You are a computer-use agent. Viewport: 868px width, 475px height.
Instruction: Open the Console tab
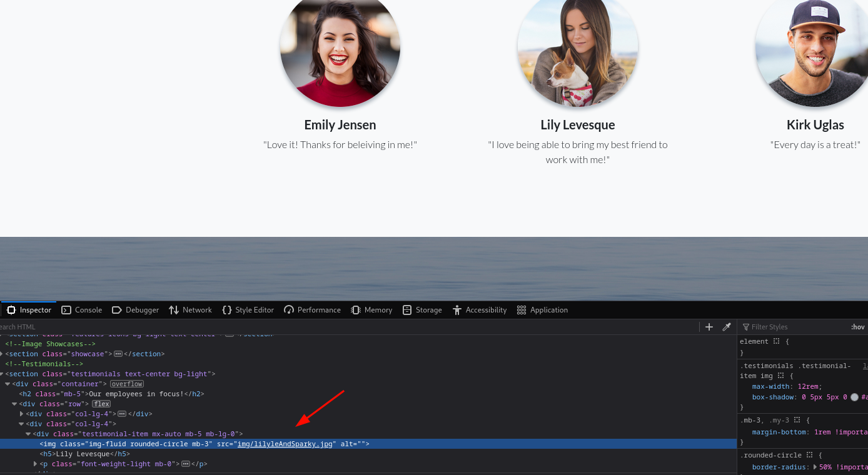coord(81,310)
